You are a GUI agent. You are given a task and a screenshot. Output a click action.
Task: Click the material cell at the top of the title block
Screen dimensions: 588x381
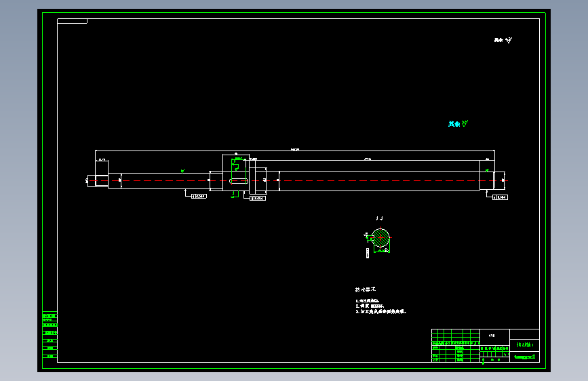point(494,336)
